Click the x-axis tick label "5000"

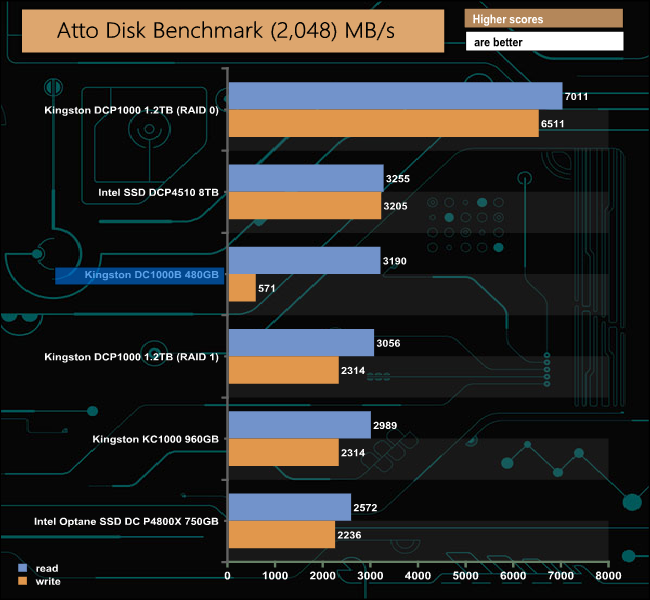coord(466,576)
